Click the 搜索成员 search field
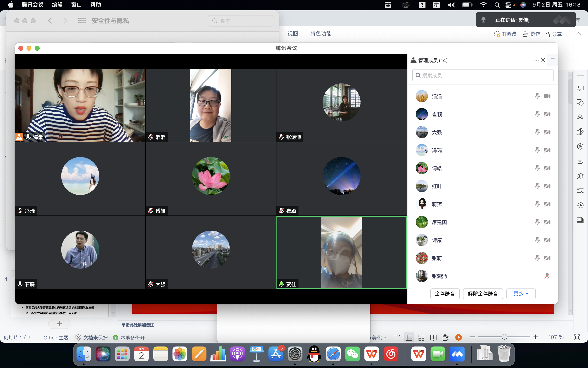The width and height of the screenshot is (588, 368). (x=483, y=75)
